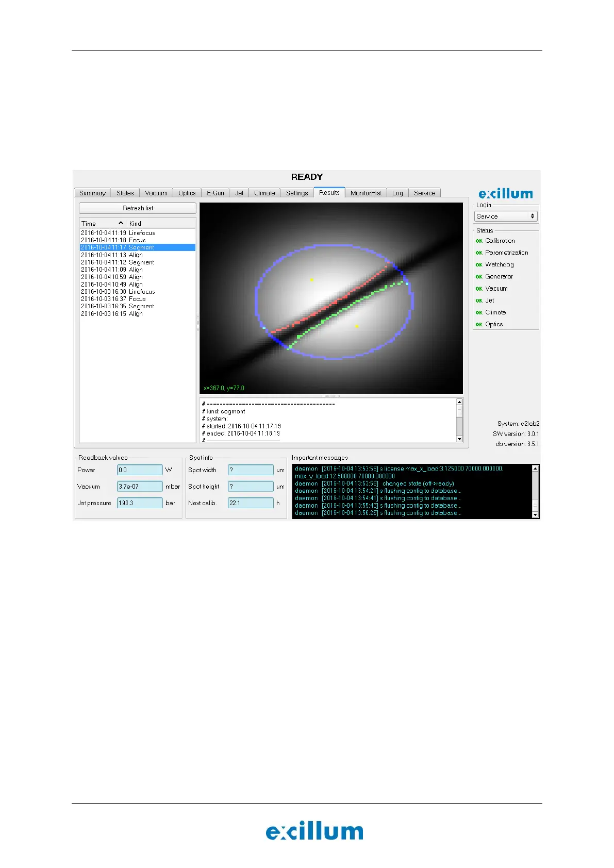Image resolution: width=614 pixels, height=868 pixels.
Task: Click the OK indicator next to Vacuum
Action: coord(479,289)
